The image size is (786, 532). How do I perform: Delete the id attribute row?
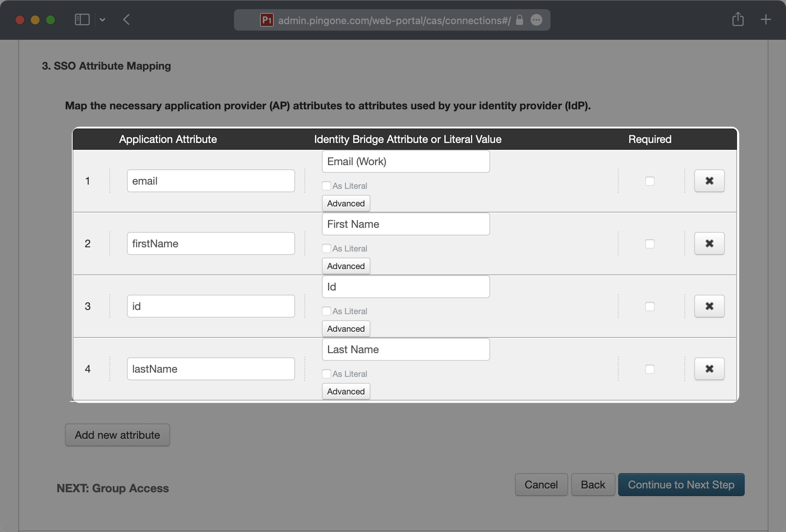(709, 306)
